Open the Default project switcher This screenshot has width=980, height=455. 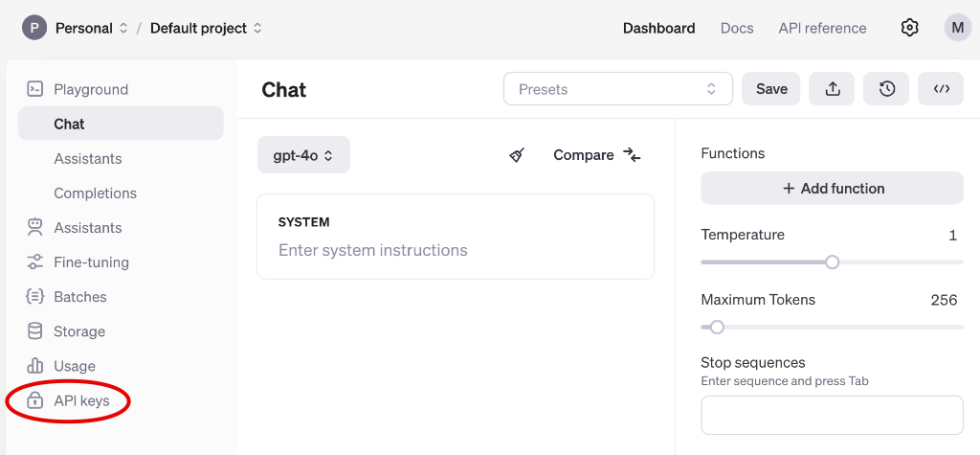pyautogui.click(x=206, y=28)
